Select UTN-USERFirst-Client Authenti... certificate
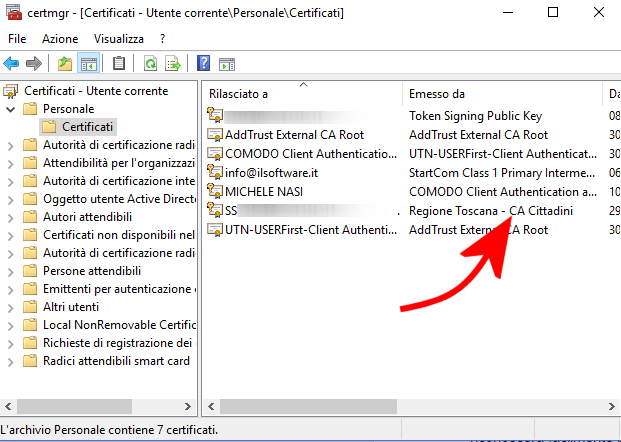This screenshot has height=442, width=621. click(311, 230)
